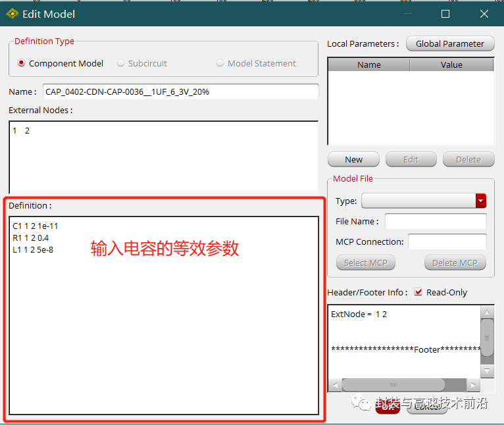This screenshot has height=425, width=504.
Task: Click in the MCP Connection field
Action: click(x=447, y=241)
